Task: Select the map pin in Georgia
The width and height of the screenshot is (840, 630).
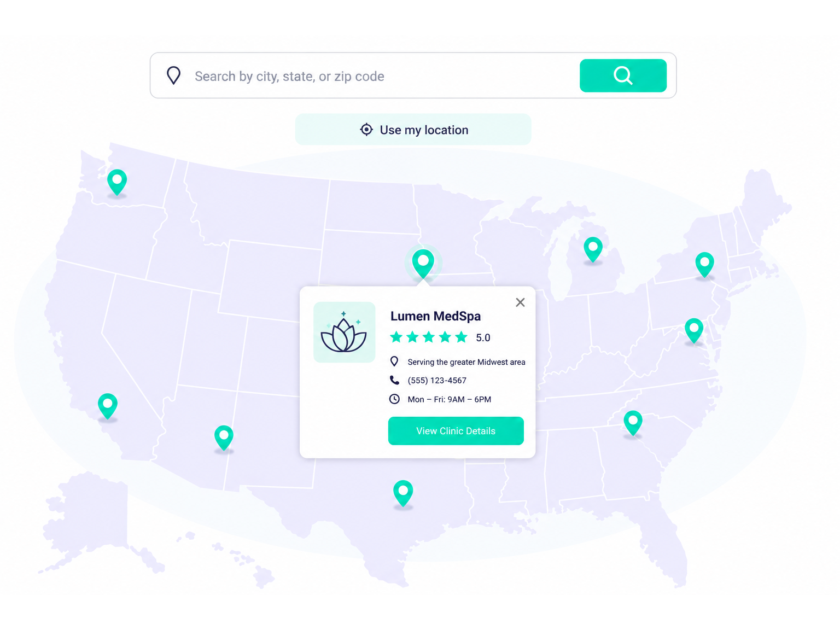Action: tap(633, 423)
